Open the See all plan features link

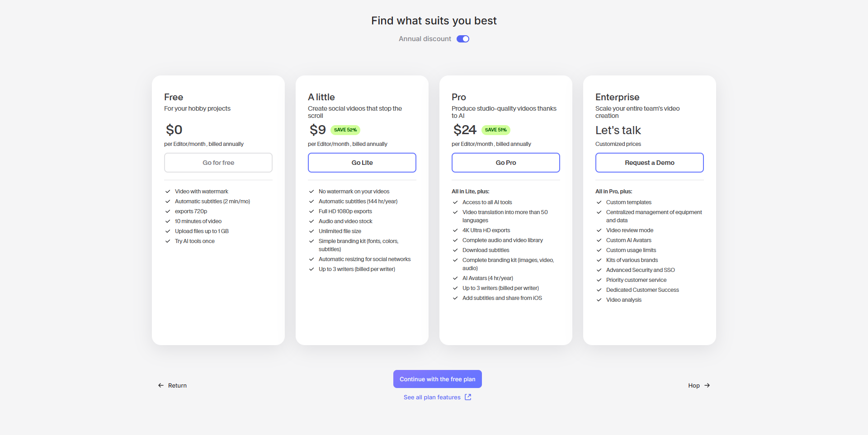coord(432,398)
